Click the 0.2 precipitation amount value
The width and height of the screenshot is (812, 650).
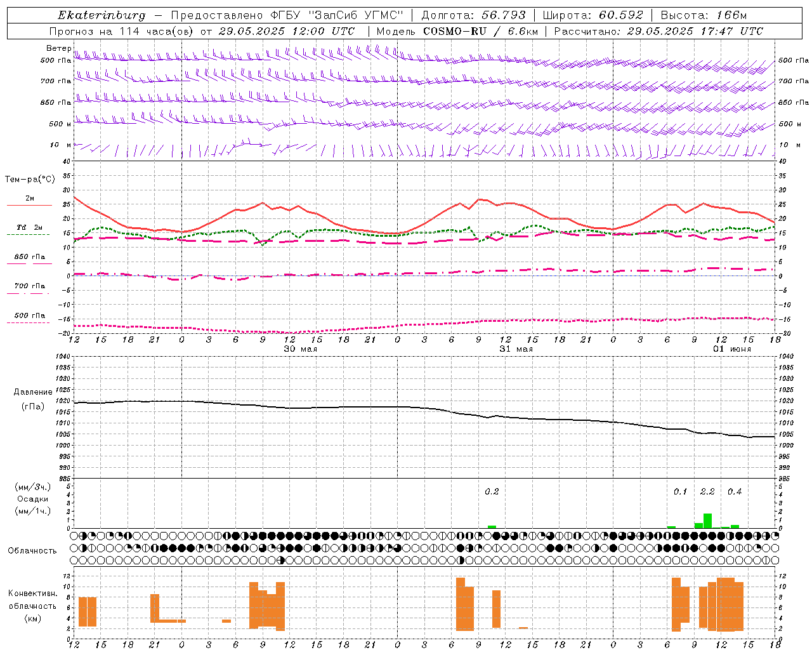pyautogui.click(x=492, y=492)
